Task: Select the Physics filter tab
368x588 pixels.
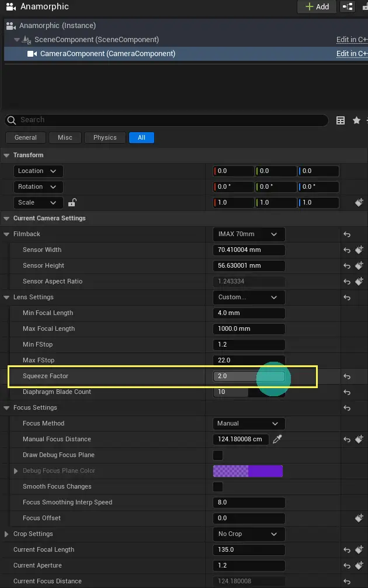Action: [105, 137]
